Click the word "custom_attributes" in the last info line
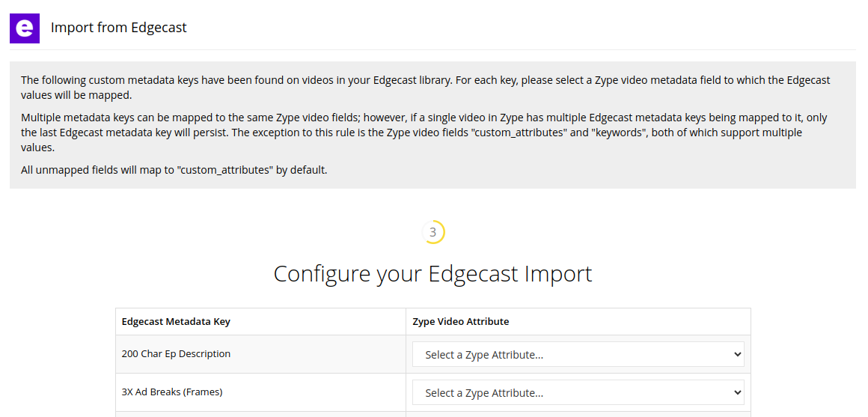 point(224,170)
